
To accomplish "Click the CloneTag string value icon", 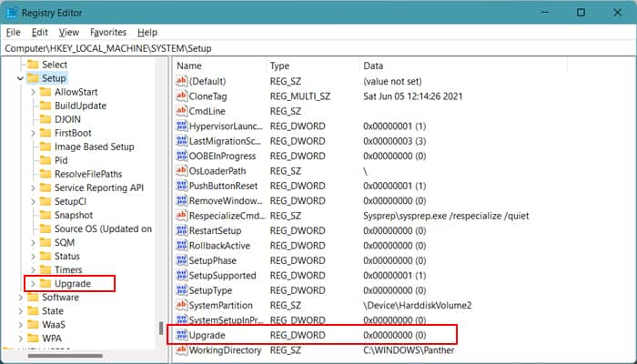I will tap(181, 96).
